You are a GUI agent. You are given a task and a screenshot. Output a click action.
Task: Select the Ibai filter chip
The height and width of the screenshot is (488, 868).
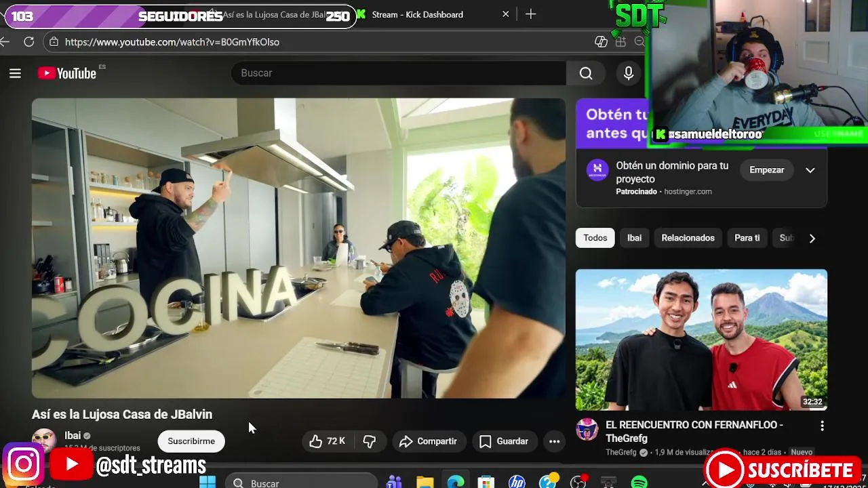click(635, 238)
